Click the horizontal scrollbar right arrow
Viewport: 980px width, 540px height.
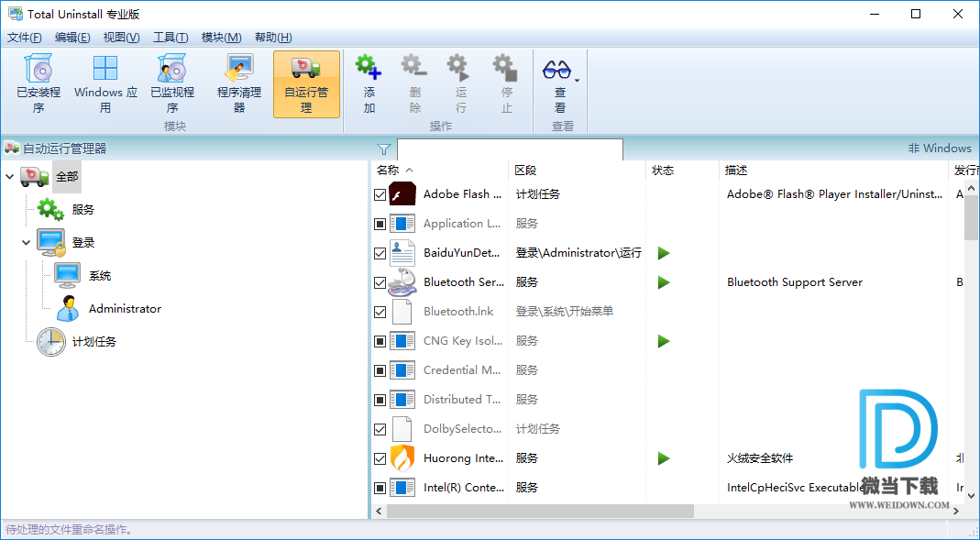coord(956,512)
